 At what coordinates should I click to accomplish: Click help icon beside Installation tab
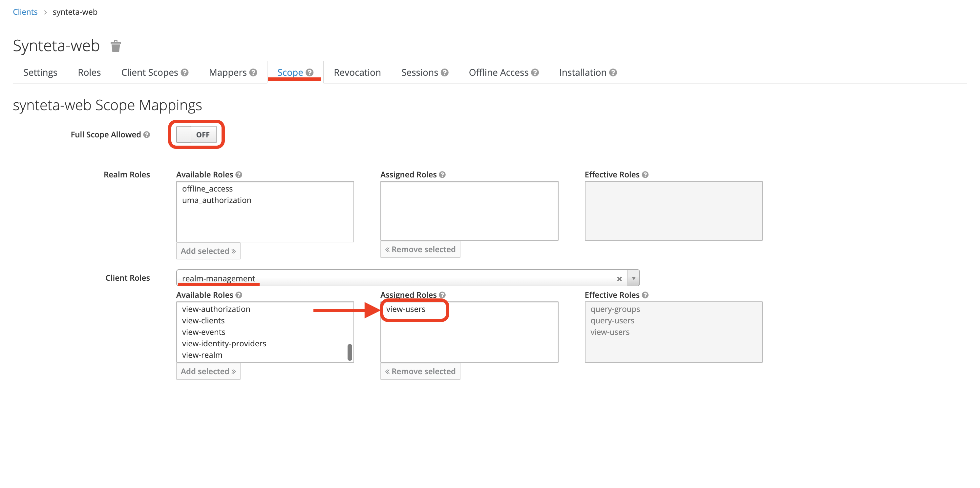[x=613, y=72]
